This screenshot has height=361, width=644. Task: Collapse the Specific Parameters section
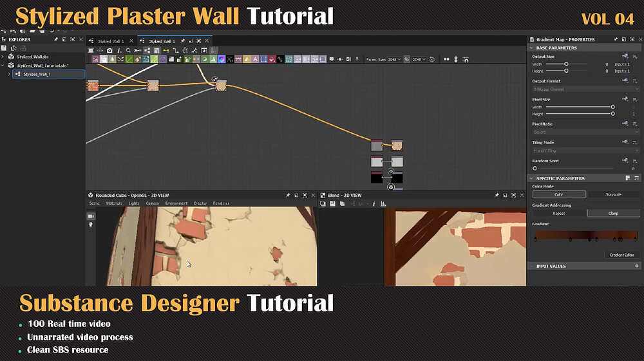tap(531, 178)
